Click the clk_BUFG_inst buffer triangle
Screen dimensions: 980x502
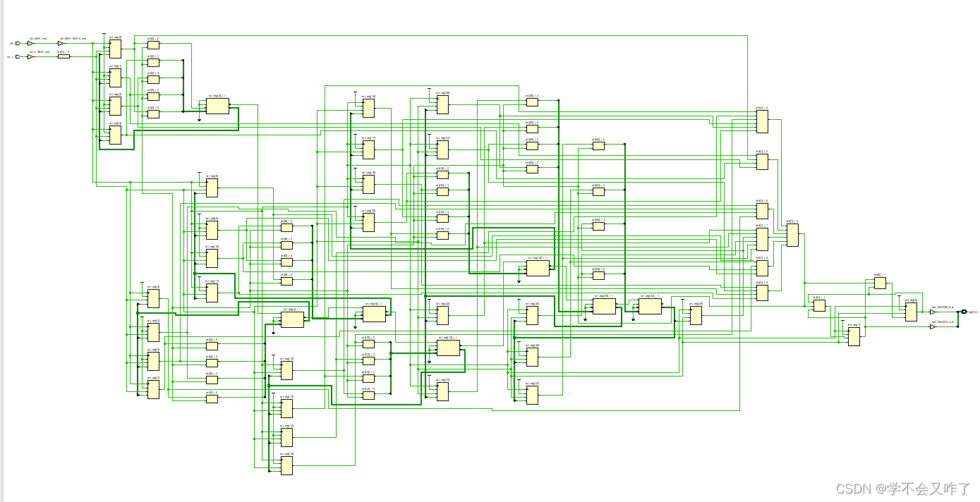tap(61, 43)
